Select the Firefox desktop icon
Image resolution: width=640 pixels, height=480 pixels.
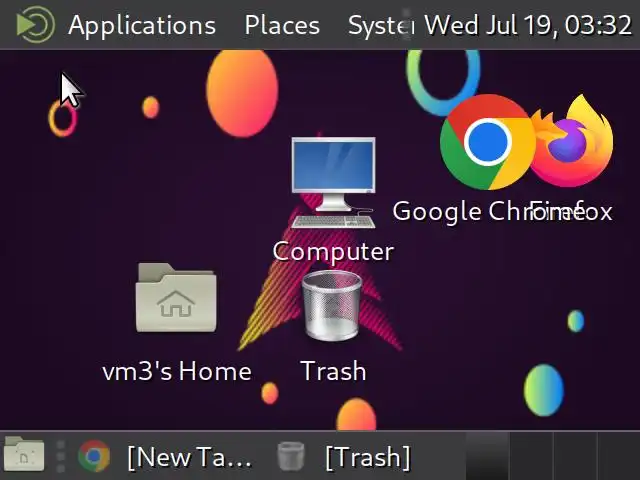pos(571,141)
